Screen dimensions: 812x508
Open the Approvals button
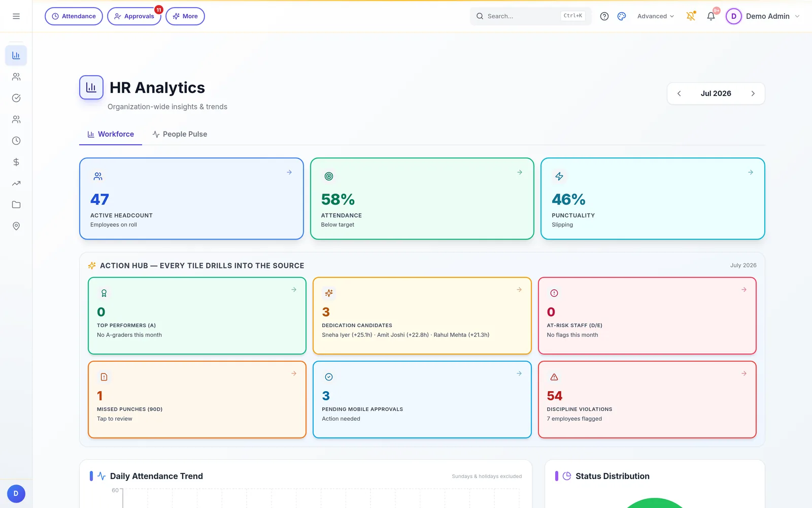coord(134,16)
